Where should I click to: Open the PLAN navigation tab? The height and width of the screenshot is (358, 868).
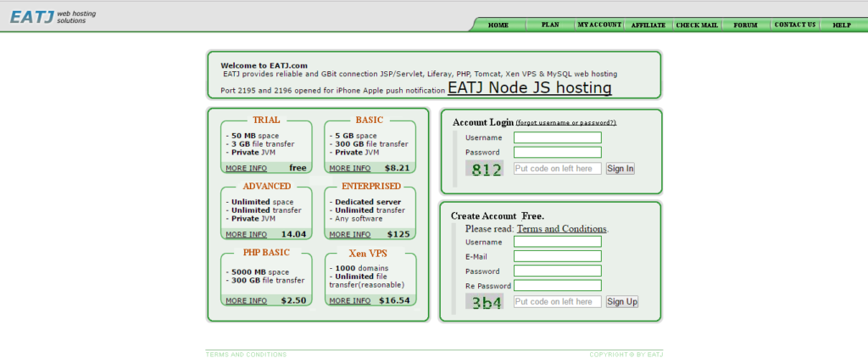[x=550, y=25]
